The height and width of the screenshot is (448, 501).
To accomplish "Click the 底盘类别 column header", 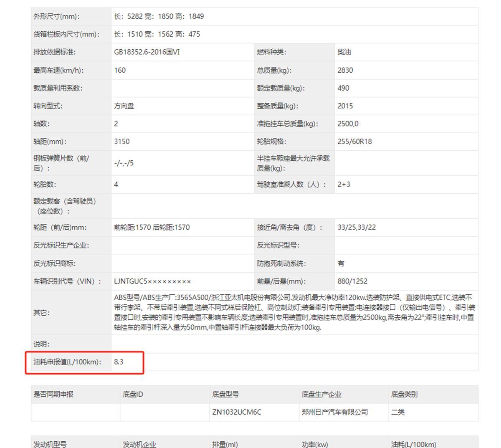I will pyautogui.click(x=405, y=394).
